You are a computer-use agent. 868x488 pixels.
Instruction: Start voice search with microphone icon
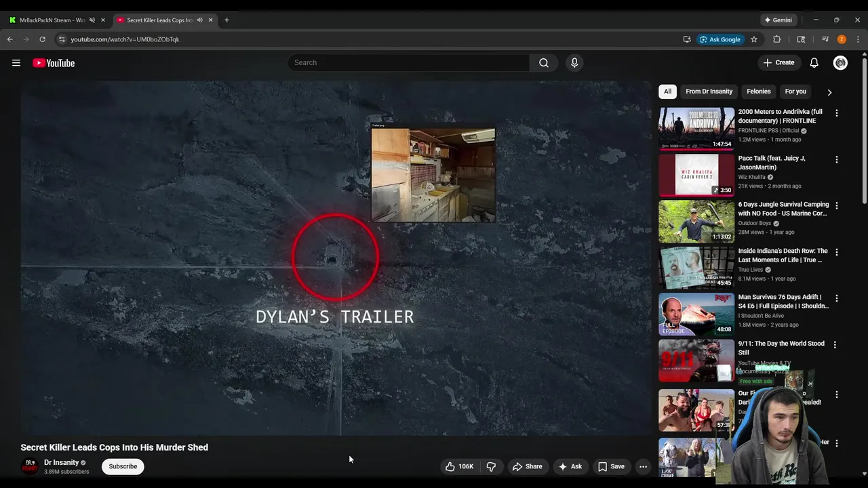tap(574, 63)
